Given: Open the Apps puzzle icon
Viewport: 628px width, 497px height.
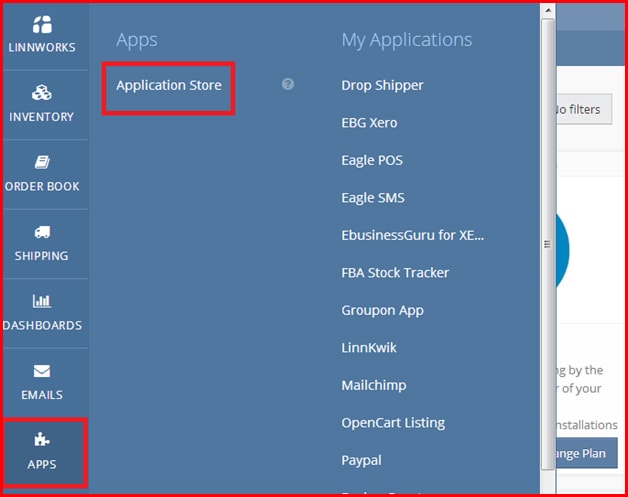Looking at the screenshot, I should click(42, 440).
